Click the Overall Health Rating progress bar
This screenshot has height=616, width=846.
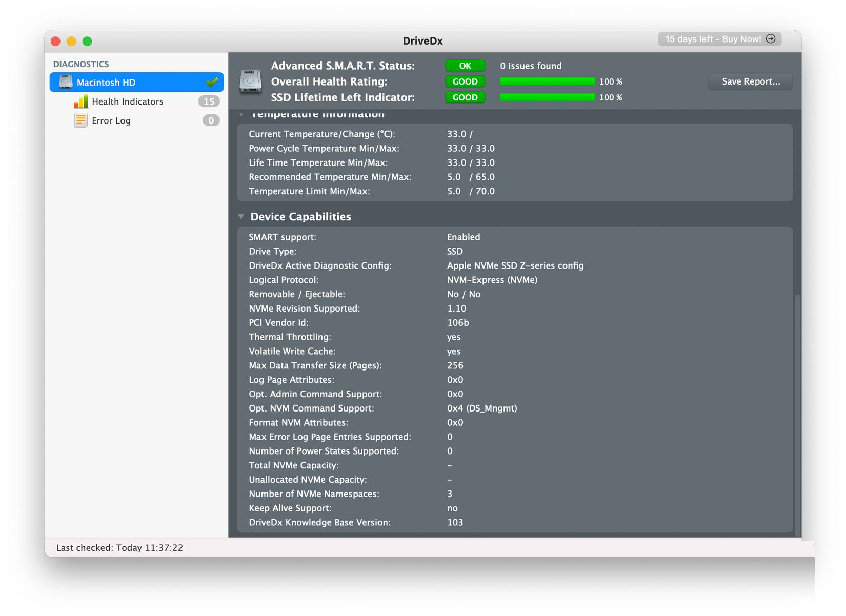(547, 81)
